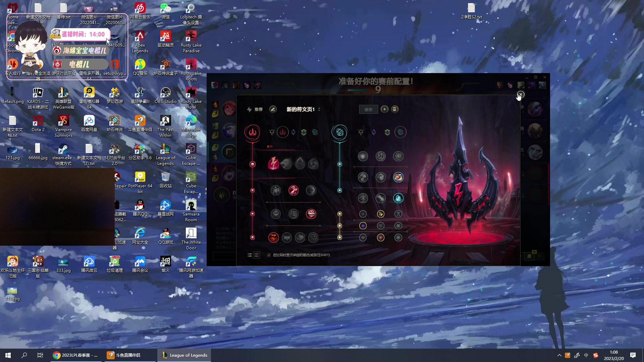Select health shard in third stat row

[363, 237]
